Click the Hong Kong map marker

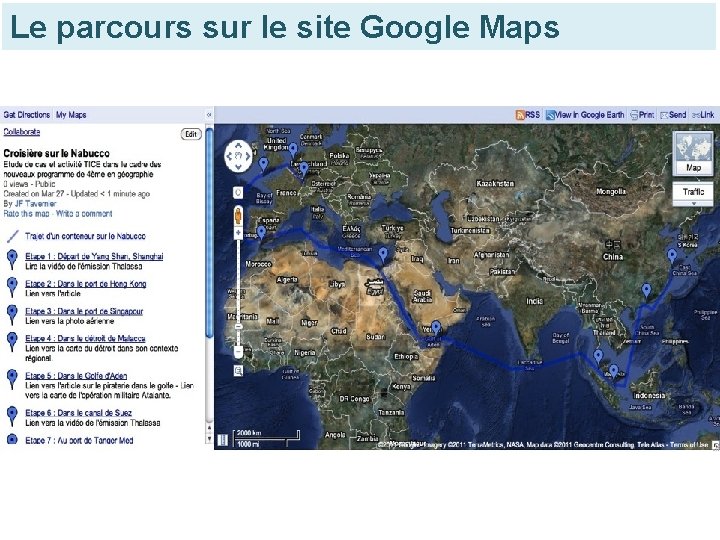646,290
